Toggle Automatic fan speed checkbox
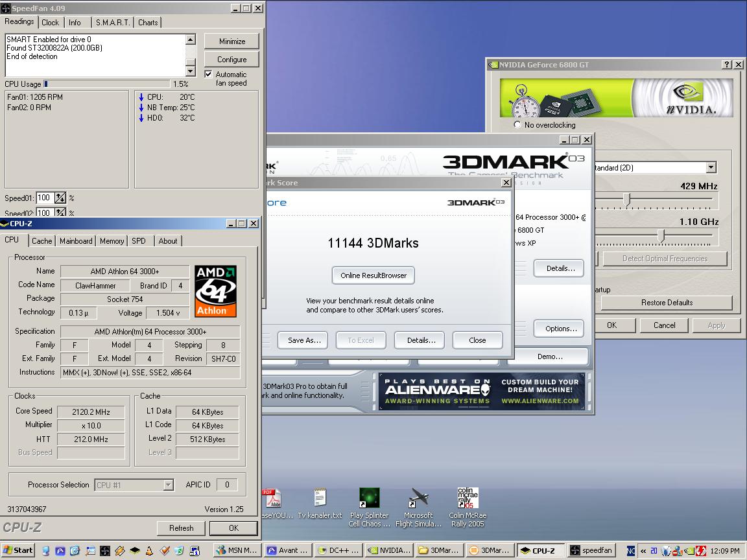Viewport: 747px width, 560px height. click(x=208, y=75)
